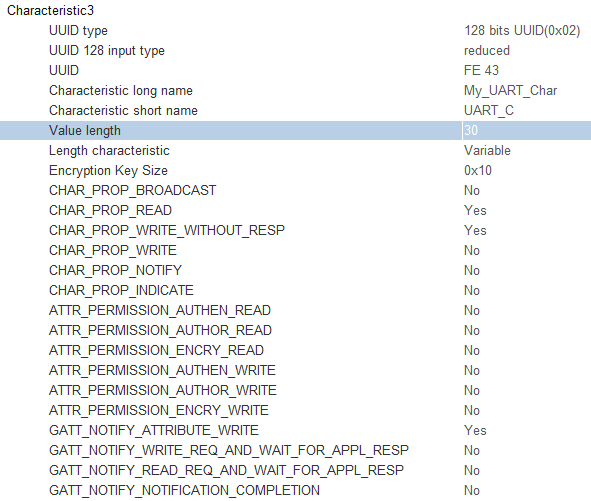Click the GATT_NOTIFY_READ_REQ_AND_WAIT_FOR_APPL_RESP No value
The image size is (591, 501).
click(472, 470)
